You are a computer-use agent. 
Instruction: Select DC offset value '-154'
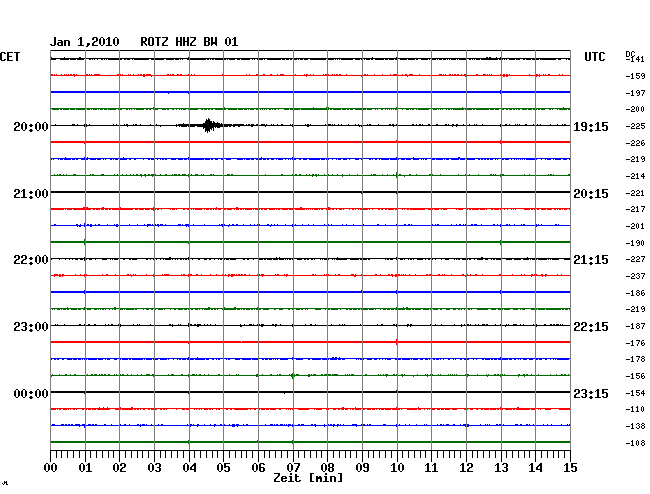[x=635, y=393]
